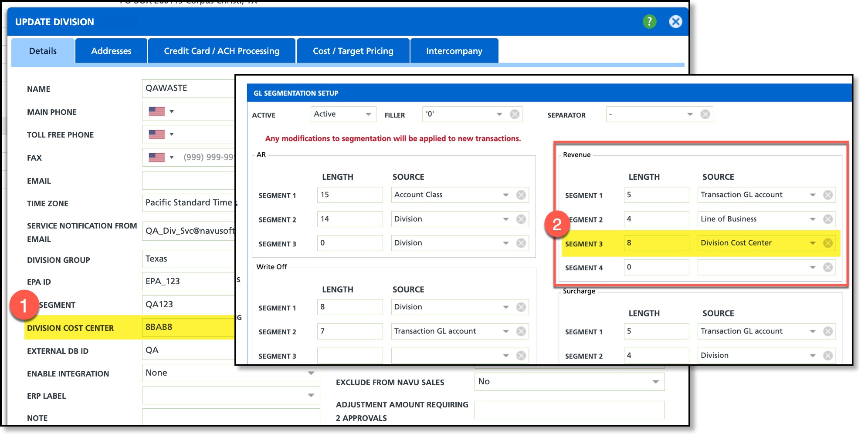
Task: Click the AR Segment 1 length field
Action: coord(350,195)
